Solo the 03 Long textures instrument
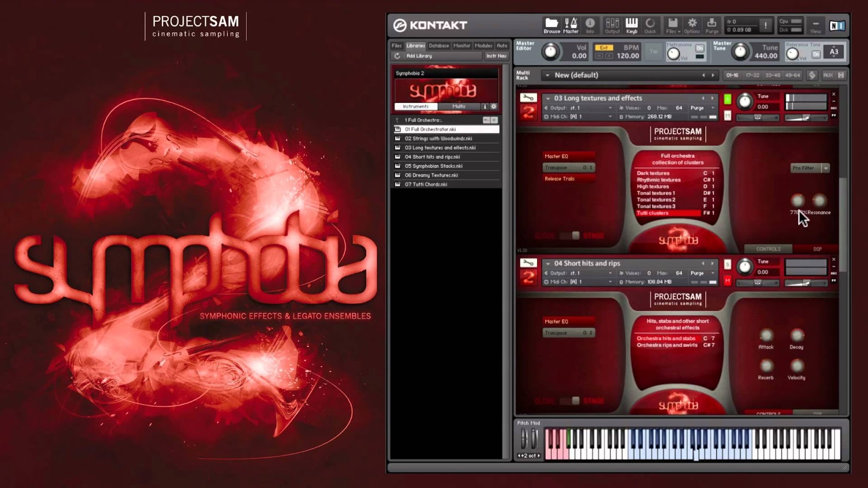868x488 pixels. pos(727,99)
